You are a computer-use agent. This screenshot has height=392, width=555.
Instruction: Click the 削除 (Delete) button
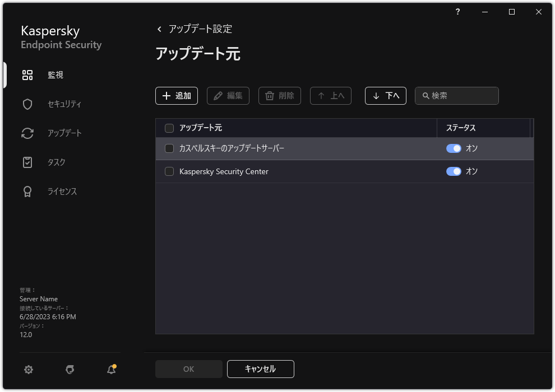point(279,96)
